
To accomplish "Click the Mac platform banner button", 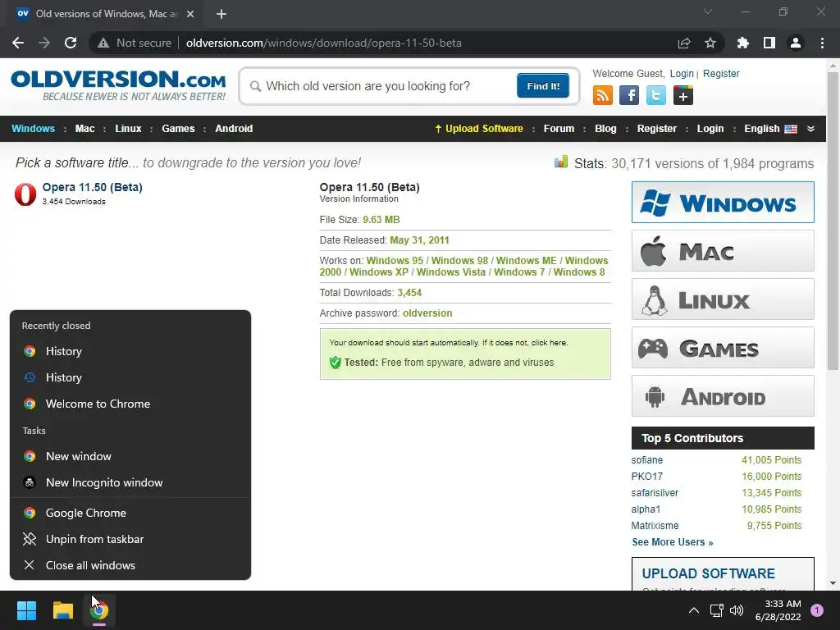I will coord(723,251).
